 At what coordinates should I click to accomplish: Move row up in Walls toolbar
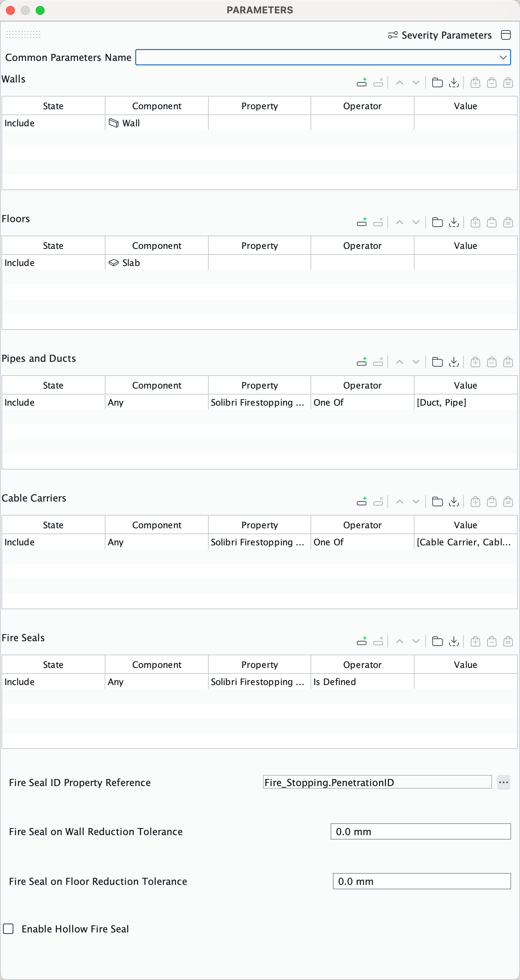click(399, 82)
